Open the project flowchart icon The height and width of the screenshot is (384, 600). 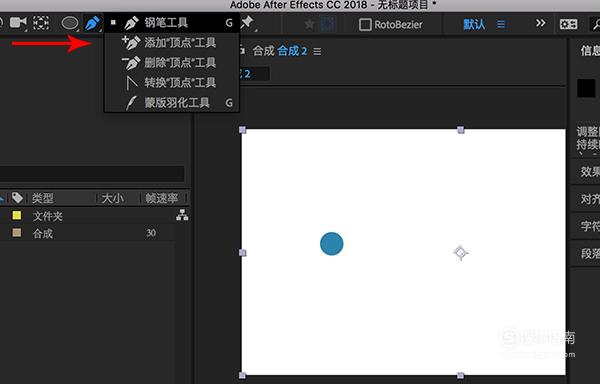182,215
